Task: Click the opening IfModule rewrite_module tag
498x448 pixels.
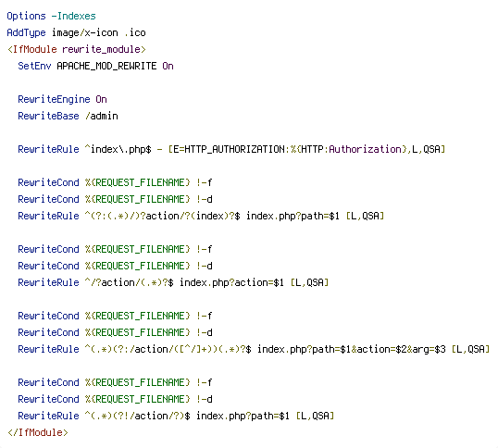Action: 77,49
